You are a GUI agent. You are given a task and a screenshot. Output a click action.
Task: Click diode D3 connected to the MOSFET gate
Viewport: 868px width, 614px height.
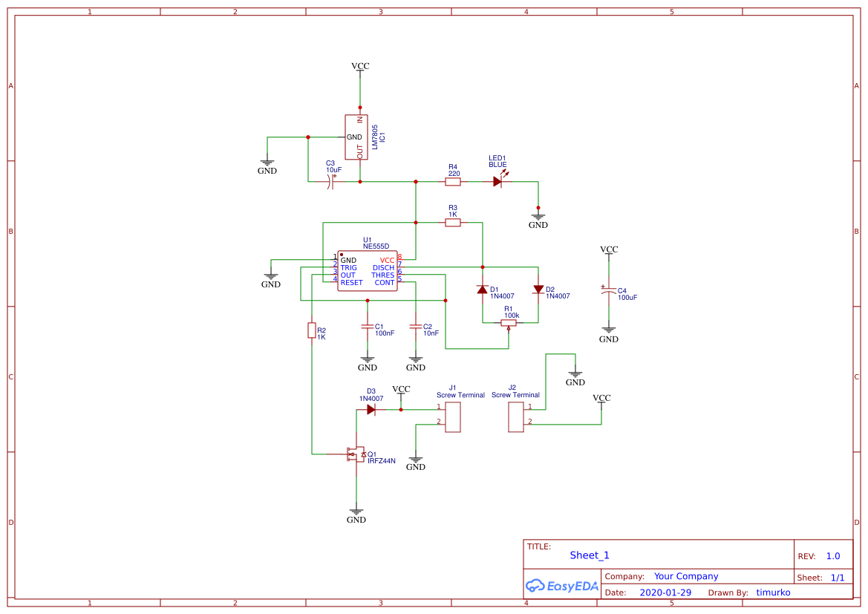pos(370,408)
